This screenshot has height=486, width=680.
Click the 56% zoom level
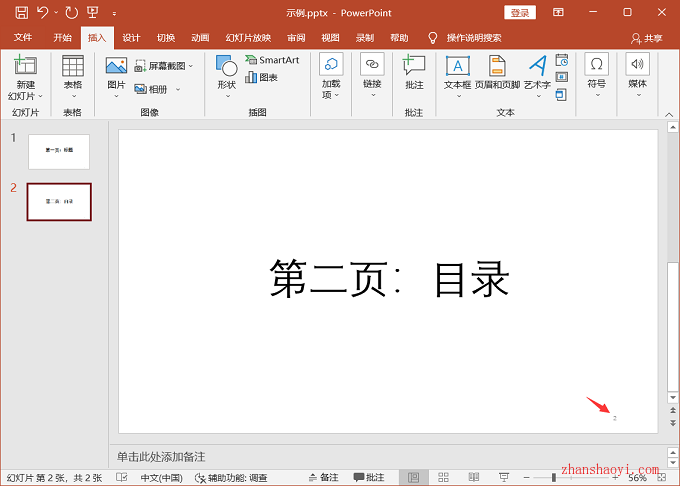637,478
